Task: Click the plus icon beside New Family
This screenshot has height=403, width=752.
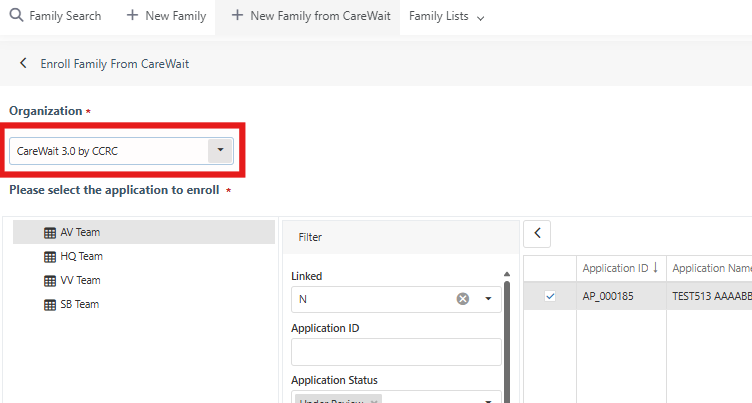Action: click(132, 15)
